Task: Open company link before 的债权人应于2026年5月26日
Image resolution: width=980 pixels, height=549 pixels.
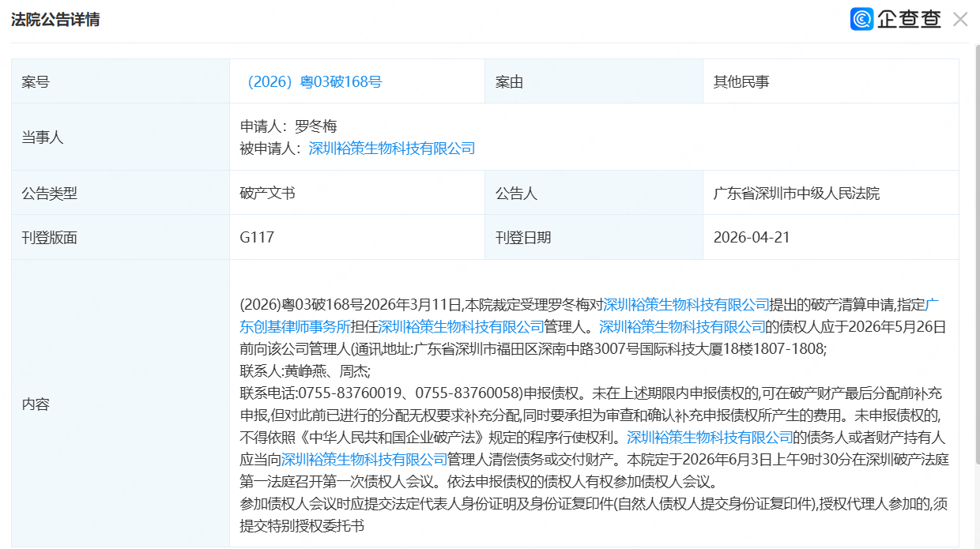Action: (683, 326)
